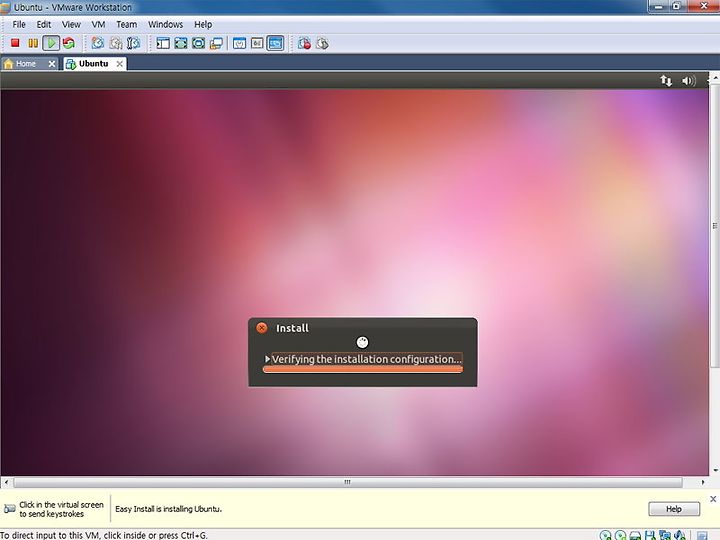Click the horizontal scrollbar right arrow
Image resolution: width=720 pixels, height=540 pixels.
click(x=703, y=482)
